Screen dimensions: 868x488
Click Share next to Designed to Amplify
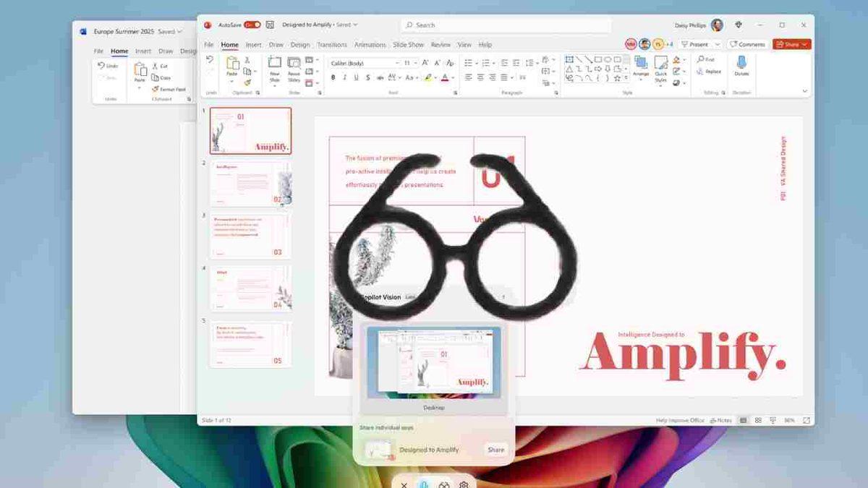495,449
